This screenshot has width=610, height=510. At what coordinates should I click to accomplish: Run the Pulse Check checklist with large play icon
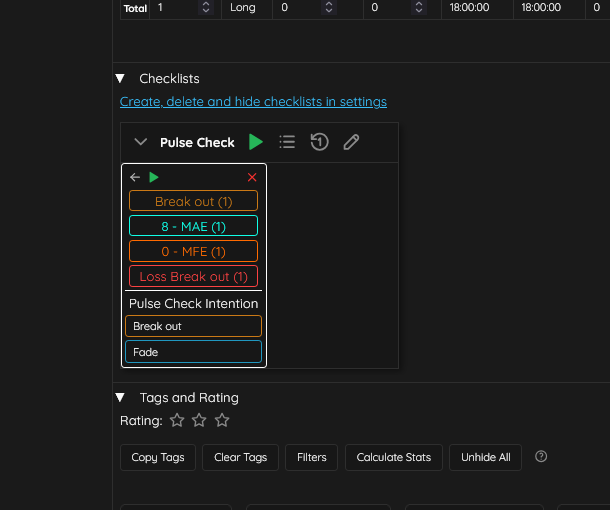[256, 142]
